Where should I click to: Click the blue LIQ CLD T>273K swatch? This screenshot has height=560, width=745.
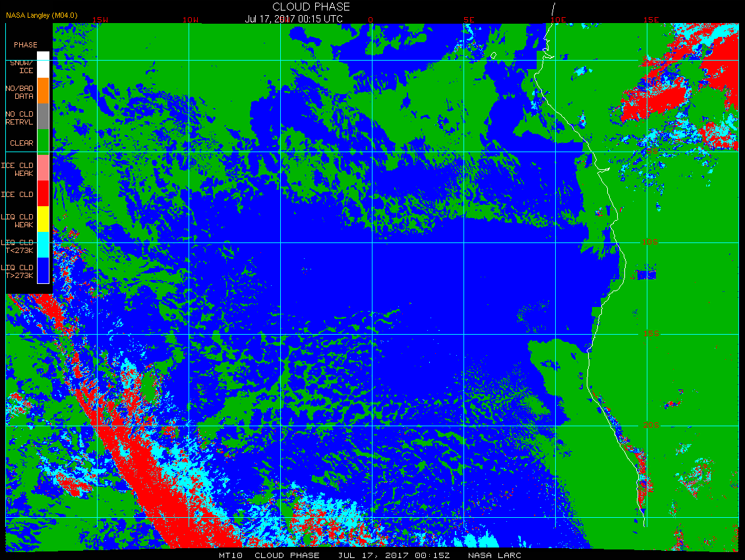click(44, 270)
